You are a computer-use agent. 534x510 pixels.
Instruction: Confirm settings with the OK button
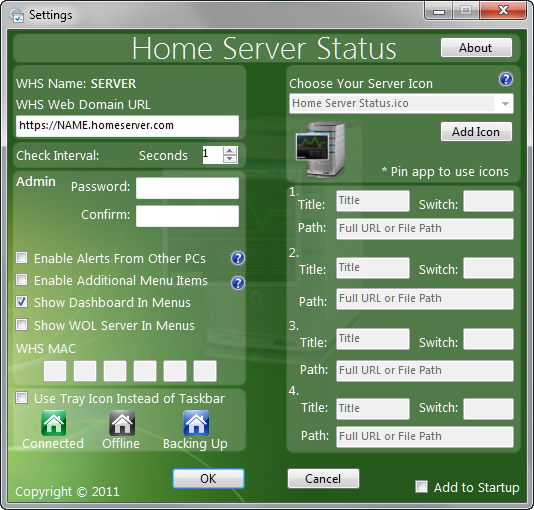pos(208,479)
